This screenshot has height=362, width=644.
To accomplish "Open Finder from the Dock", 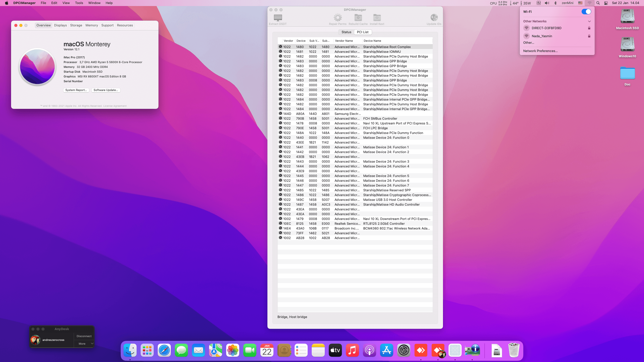I will coord(130,350).
